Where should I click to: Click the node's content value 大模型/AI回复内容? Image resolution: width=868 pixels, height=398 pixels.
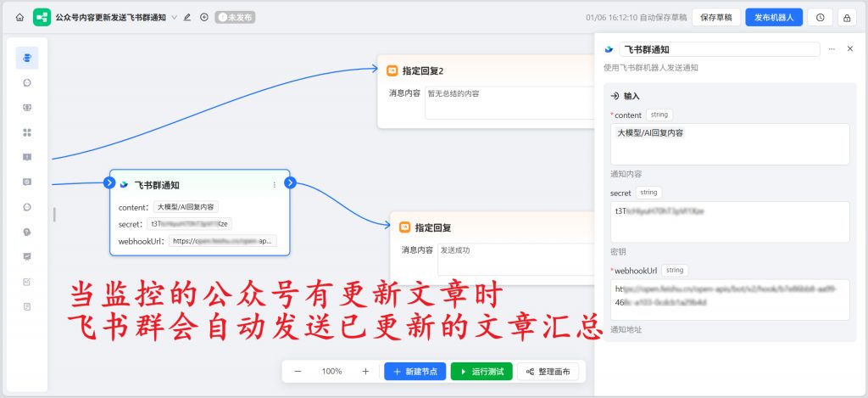186,207
